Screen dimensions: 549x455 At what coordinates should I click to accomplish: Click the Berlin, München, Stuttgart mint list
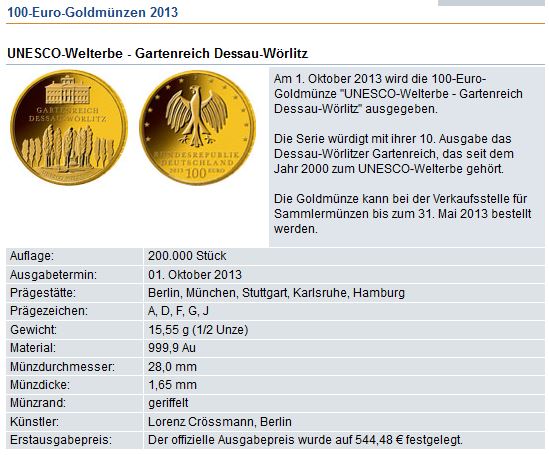point(276,293)
